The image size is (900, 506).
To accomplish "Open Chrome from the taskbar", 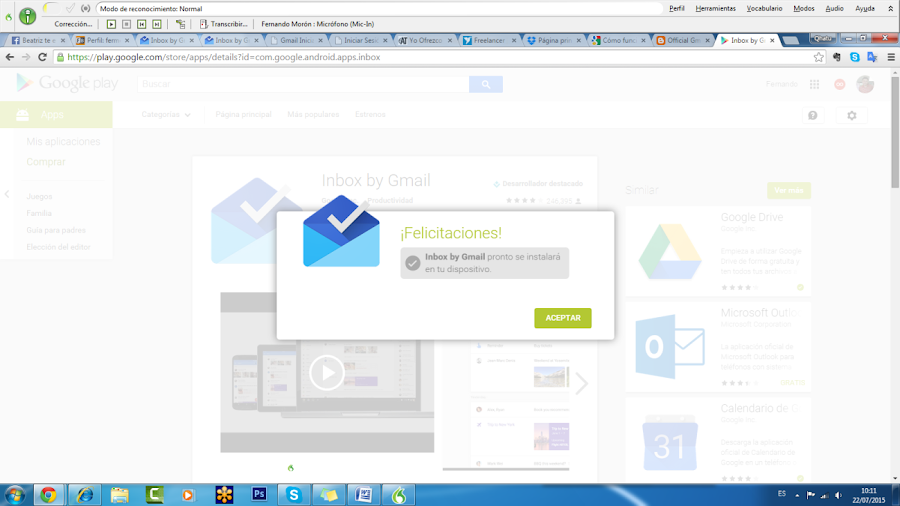I will tap(48, 495).
